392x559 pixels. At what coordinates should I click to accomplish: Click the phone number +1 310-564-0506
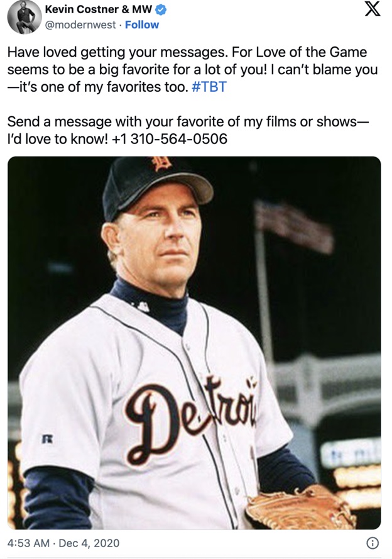[x=169, y=139]
